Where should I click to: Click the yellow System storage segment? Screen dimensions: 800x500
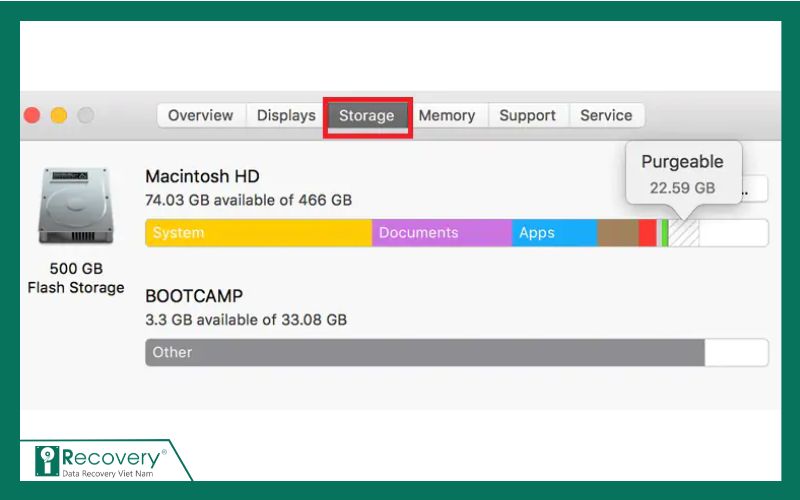click(259, 233)
